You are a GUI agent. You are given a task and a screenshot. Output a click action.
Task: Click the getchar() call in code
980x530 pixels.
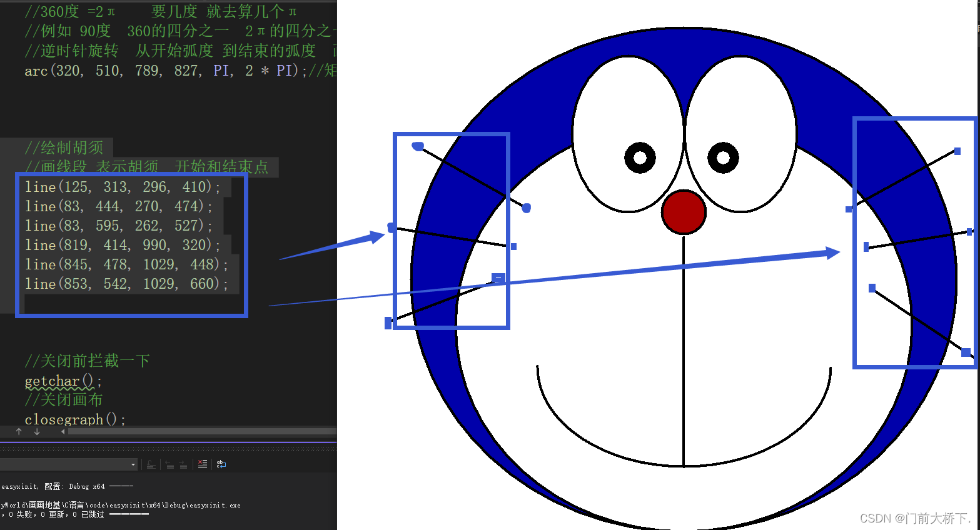pyautogui.click(x=63, y=381)
